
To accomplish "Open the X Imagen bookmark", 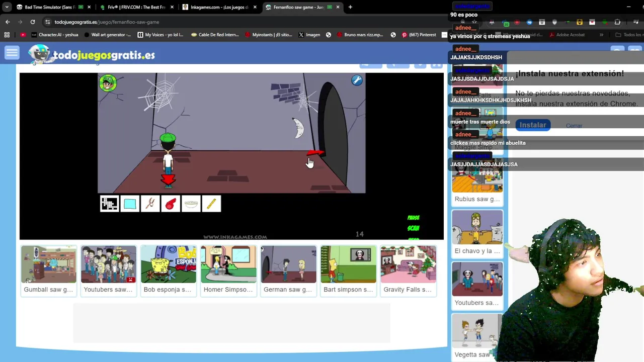I will click(x=309, y=35).
